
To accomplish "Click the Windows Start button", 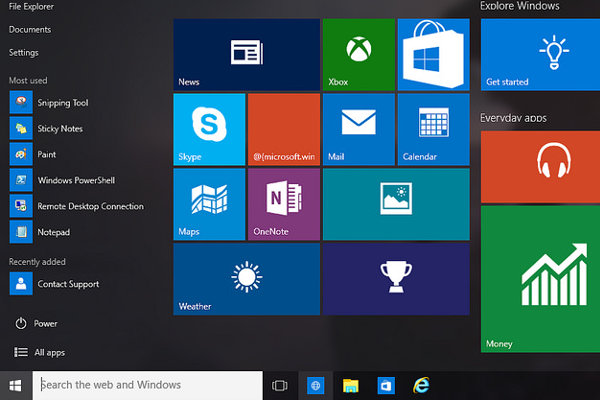I will click(x=15, y=385).
